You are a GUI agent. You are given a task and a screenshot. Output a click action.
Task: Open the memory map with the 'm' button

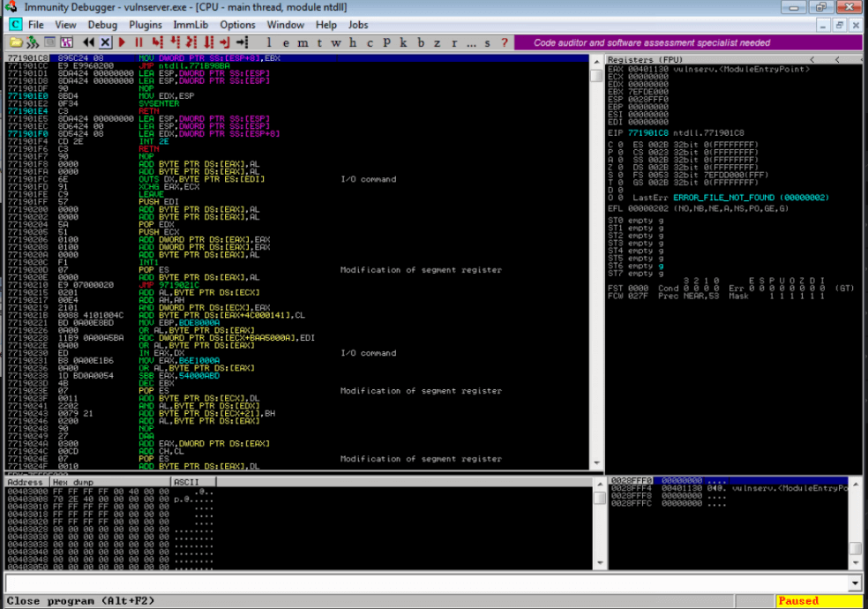[303, 42]
